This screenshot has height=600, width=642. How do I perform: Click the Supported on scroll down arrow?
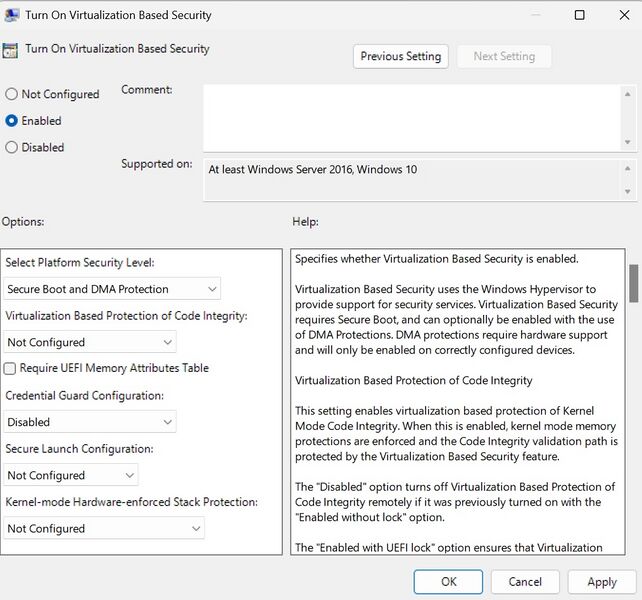coord(628,192)
